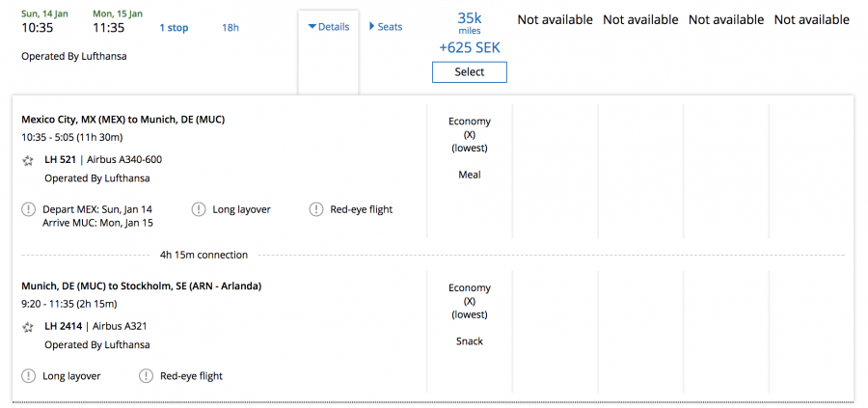
Task: Click the Depart MEX date warning icon
Action: (x=28, y=209)
